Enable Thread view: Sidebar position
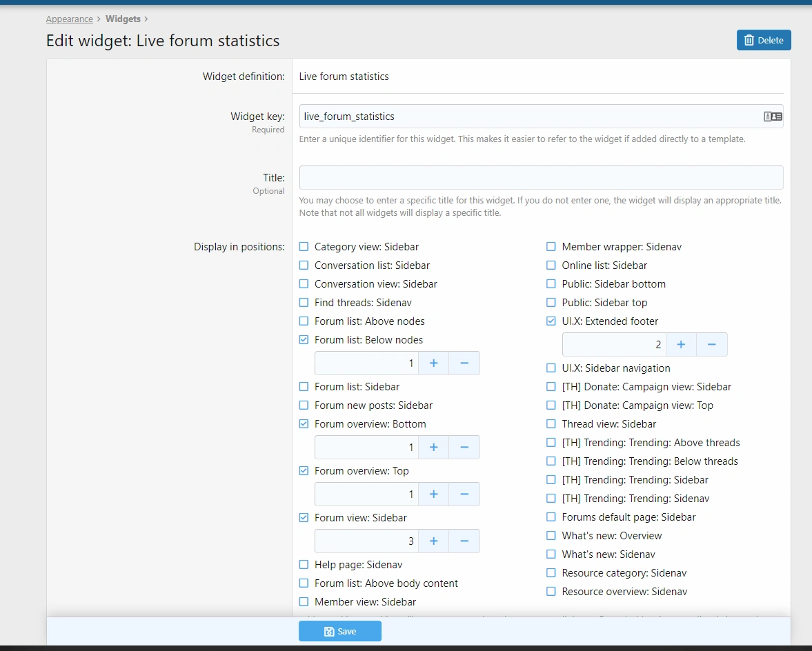The height and width of the screenshot is (651, 812). click(x=551, y=424)
